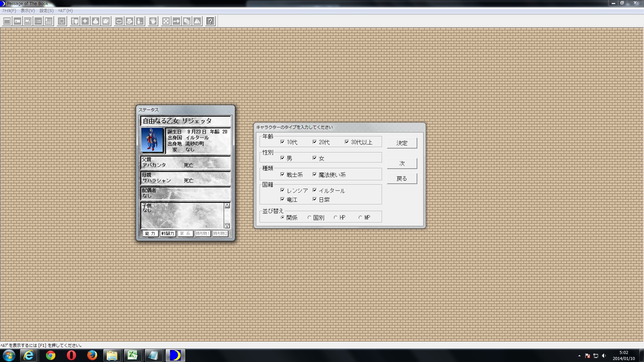Click the key toolbar icon
The height and width of the screenshot is (362, 644).
pyautogui.click(x=176, y=21)
